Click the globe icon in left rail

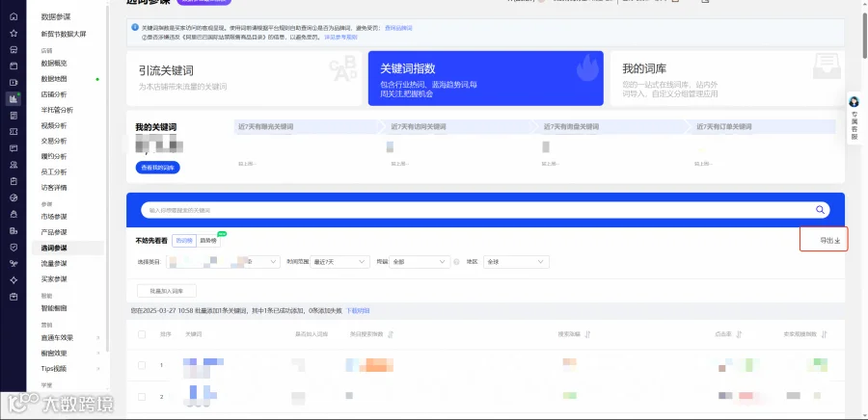[x=14, y=197]
